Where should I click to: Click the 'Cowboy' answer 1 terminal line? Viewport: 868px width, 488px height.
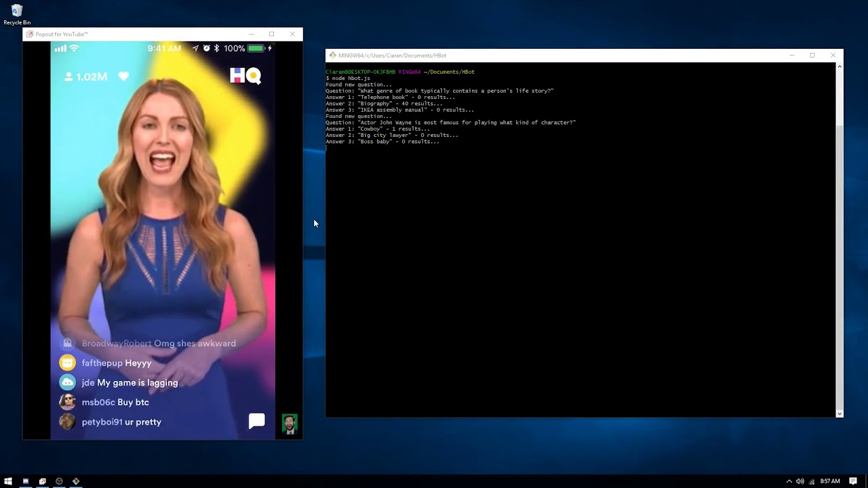coord(378,129)
